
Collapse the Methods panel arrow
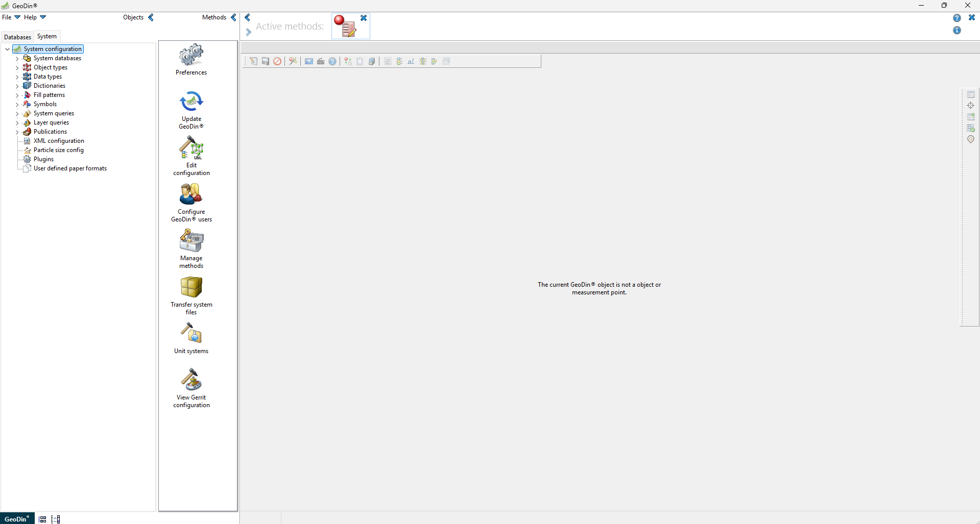point(233,17)
